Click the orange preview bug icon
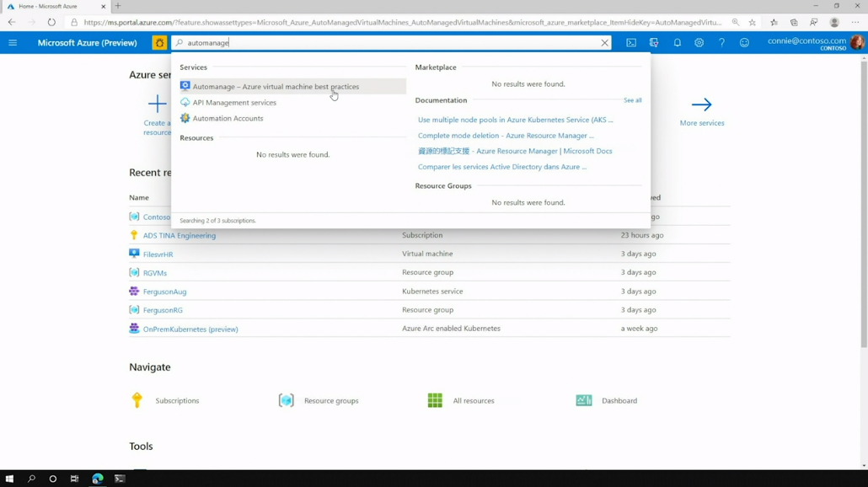This screenshot has height=487, width=868. tap(159, 43)
